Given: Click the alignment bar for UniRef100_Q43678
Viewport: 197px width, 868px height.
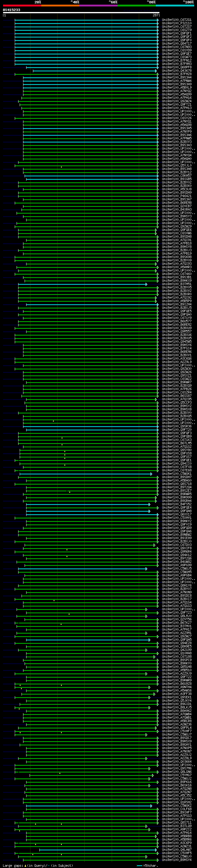Looking at the screenshot, I should tap(94, 71).
